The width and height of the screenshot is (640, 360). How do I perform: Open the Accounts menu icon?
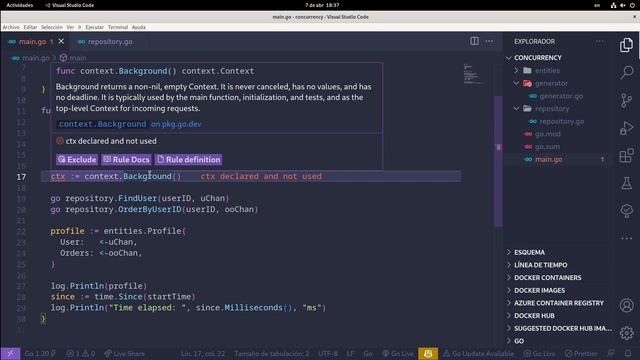(627, 305)
